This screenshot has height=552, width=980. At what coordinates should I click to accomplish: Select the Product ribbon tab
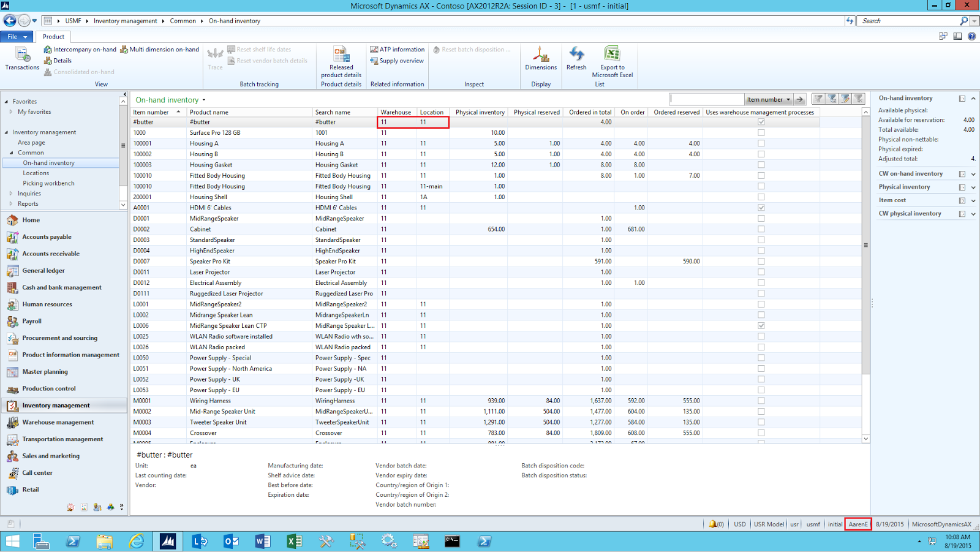coord(53,37)
